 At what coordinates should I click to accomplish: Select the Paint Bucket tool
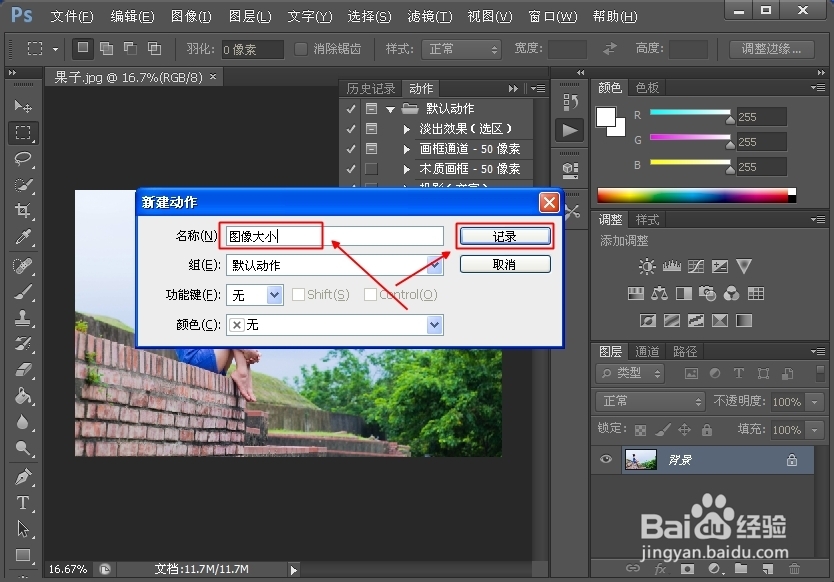(23, 396)
